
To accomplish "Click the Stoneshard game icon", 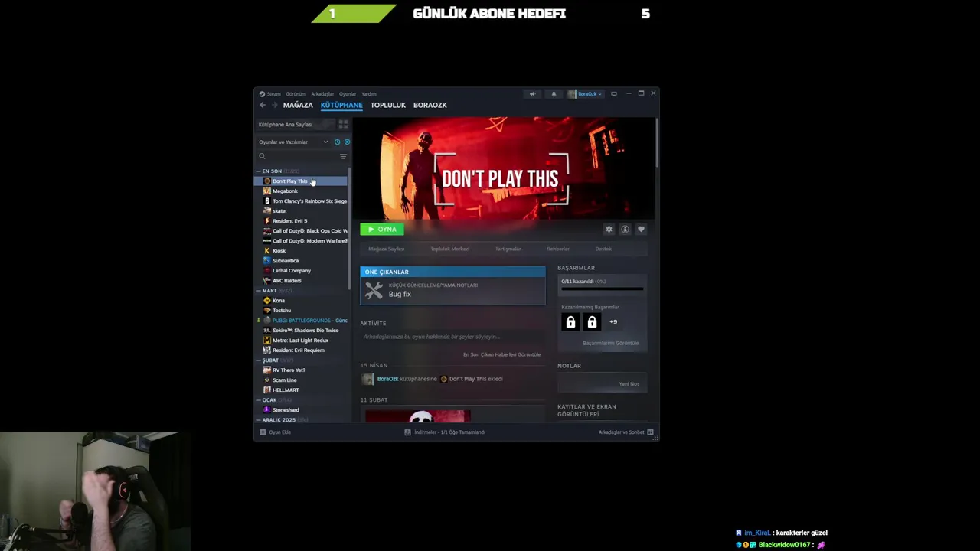I will [266, 410].
